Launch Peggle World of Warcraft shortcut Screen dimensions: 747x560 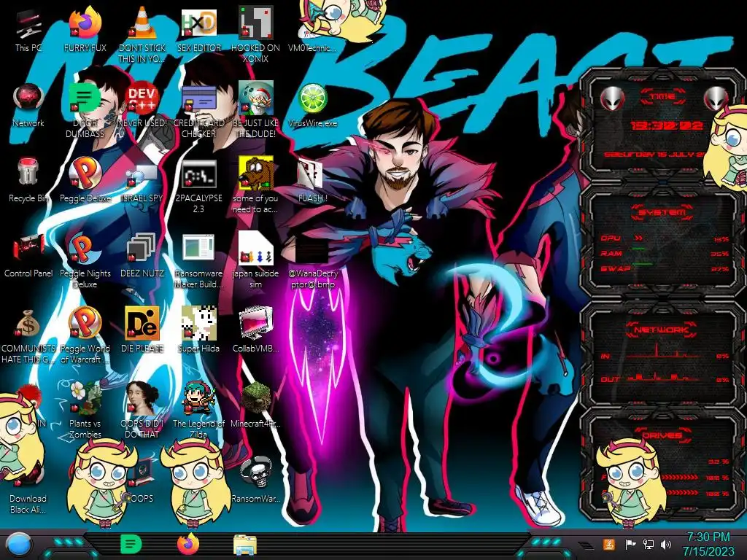click(x=85, y=335)
